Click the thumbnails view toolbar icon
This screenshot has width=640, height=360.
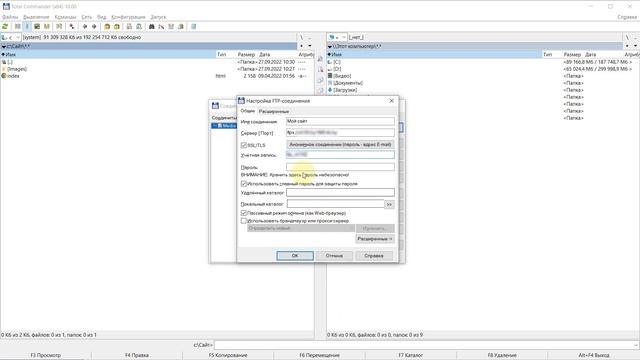[x=37, y=27]
